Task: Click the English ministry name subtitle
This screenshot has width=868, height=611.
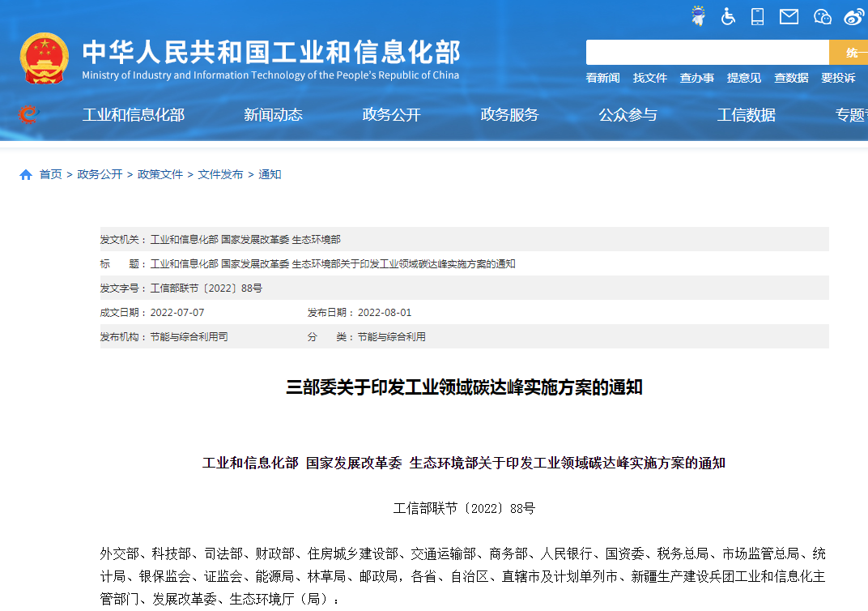Action: coord(270,75)
